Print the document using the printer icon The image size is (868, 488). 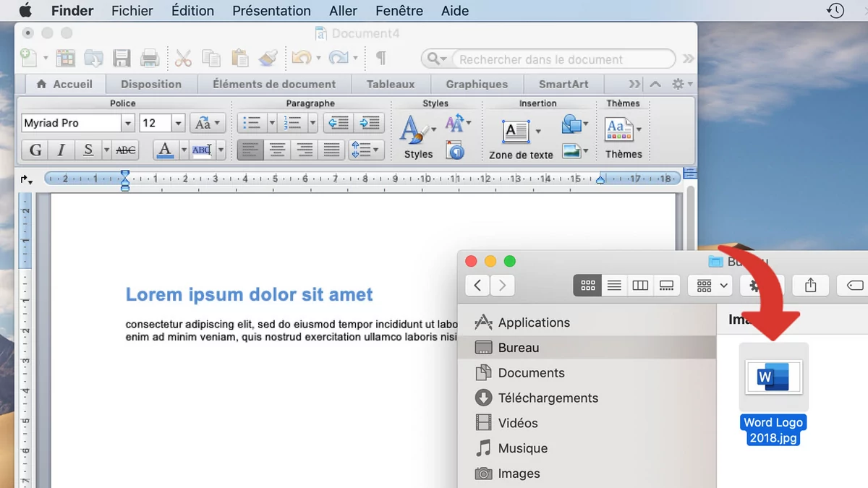pos(150,58)
